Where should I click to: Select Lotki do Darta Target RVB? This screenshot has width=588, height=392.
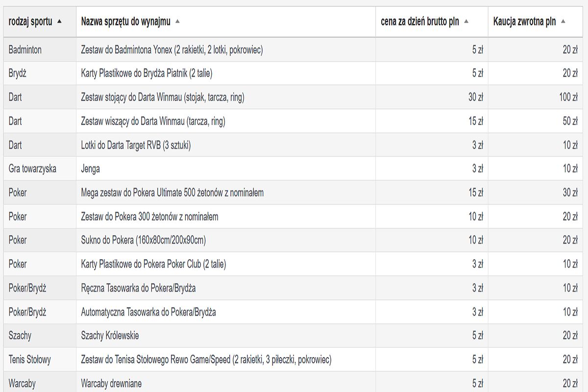tap(136, 145)
